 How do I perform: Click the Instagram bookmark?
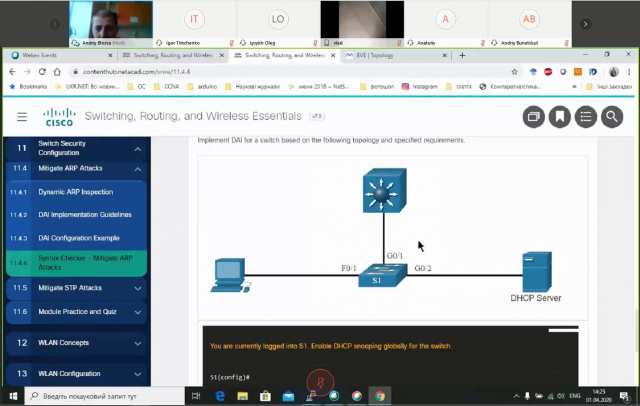pyautogui.click(x=426, y=87)
